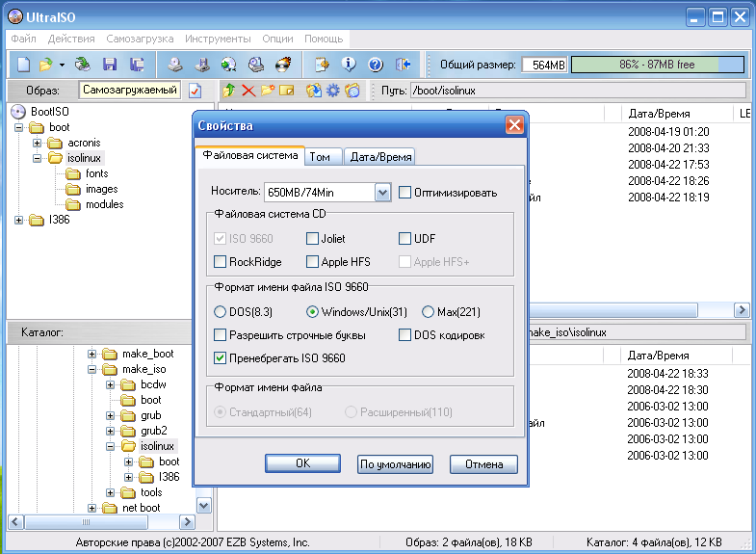Click the New image toolbar icon

[23, 65]
